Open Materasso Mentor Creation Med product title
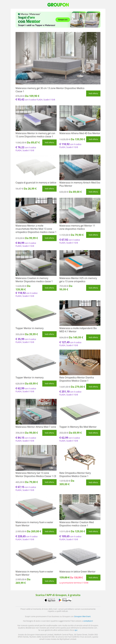The width and height of the screenshot is (116, 644). click(77, 524)
